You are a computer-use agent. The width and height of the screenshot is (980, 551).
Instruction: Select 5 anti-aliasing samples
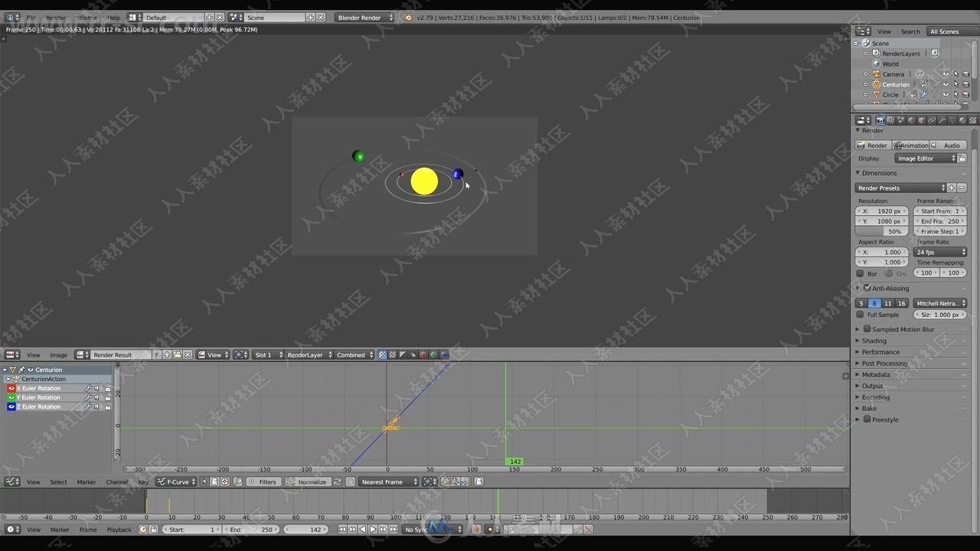point(861,304)
